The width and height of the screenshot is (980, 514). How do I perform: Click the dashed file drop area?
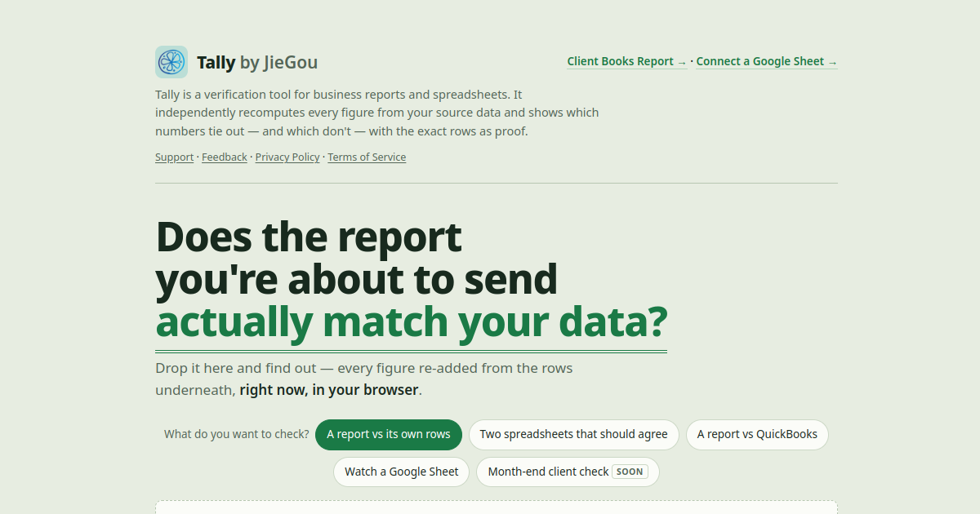pos(497,507)
